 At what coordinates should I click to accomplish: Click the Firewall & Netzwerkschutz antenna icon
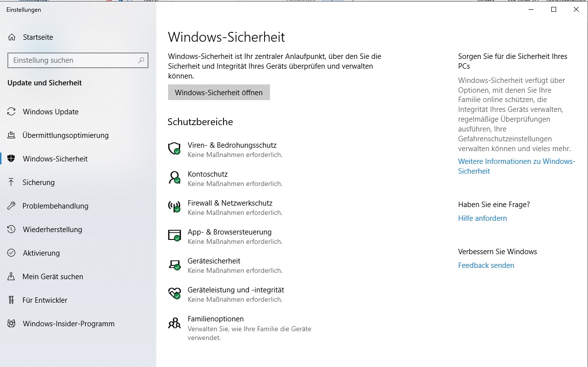174,207
